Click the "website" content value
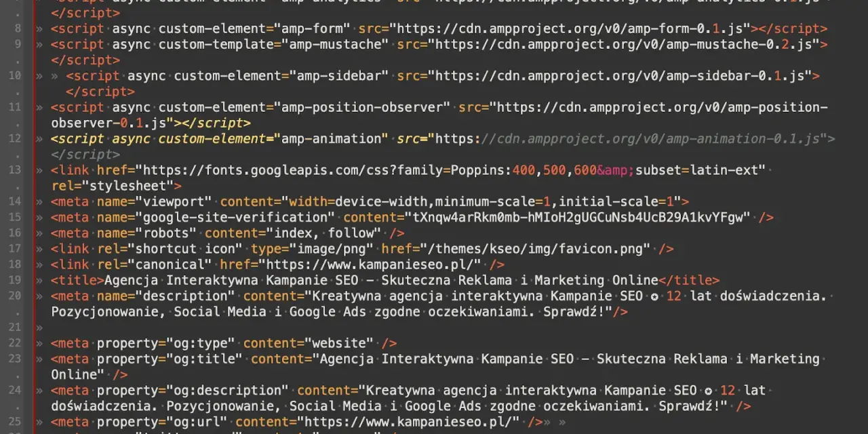This screenshot has height=434, width=868. [x=339, y=342]
